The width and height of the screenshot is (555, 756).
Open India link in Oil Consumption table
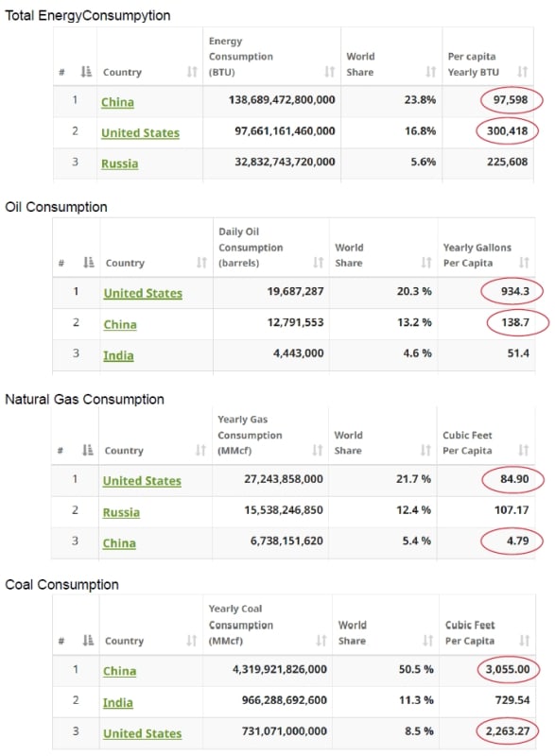(x=118, y=356)
